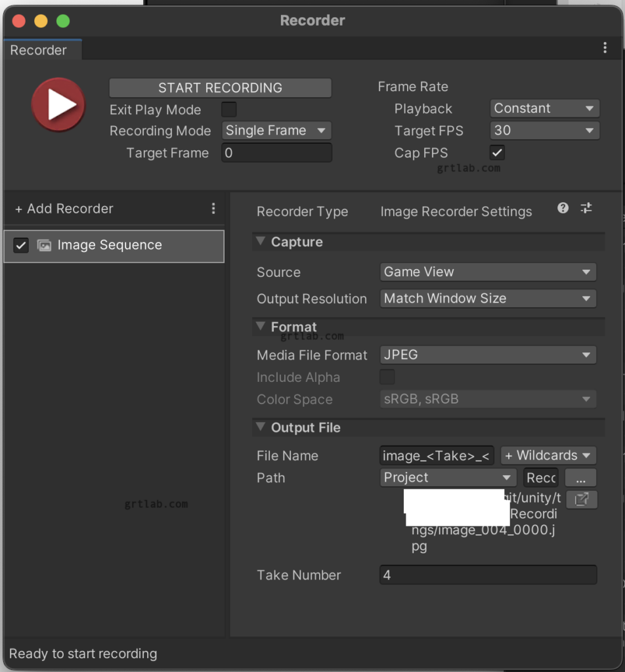Click the Image Sequence recorder thumbnail icon
The image size is (625, 672).
(x=44, y=245)
